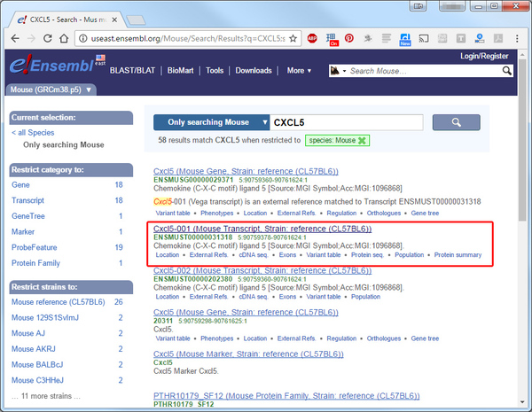This screenshot has height=412, width=532.
Task: Open Cxcl5 Mouse Marker result
Action: (248, 354)
